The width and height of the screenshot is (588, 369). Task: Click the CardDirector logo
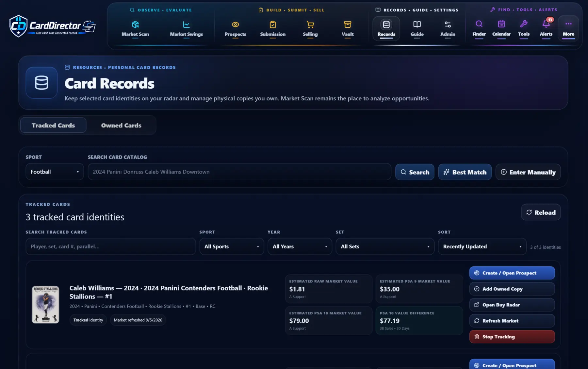point(52,26)
